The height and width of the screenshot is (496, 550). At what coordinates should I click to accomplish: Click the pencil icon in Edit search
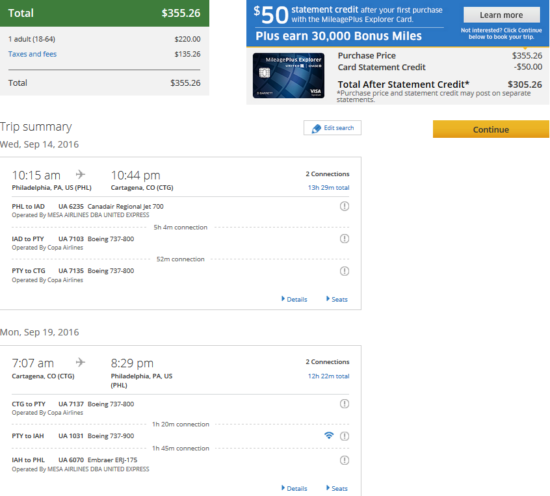coord(316,129)
